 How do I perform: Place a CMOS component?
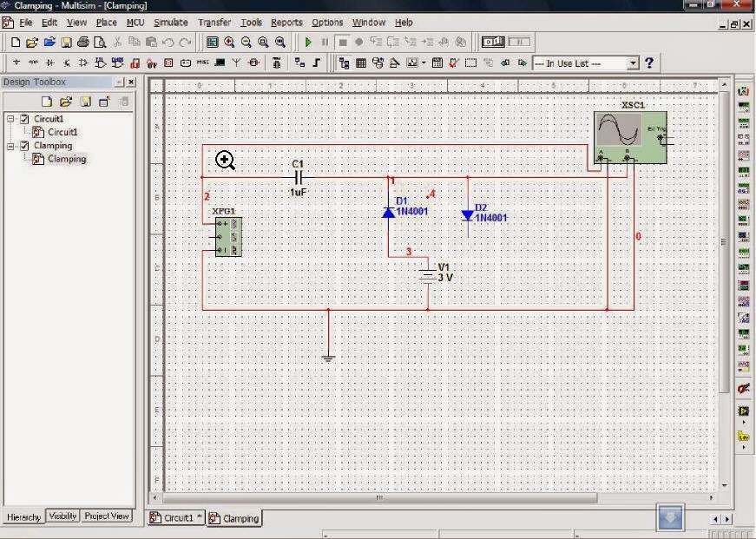tap(117, 63)
